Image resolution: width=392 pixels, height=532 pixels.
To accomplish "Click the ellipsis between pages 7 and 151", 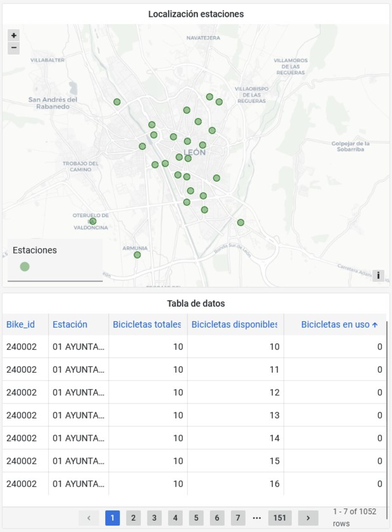I will coord(257,518).
